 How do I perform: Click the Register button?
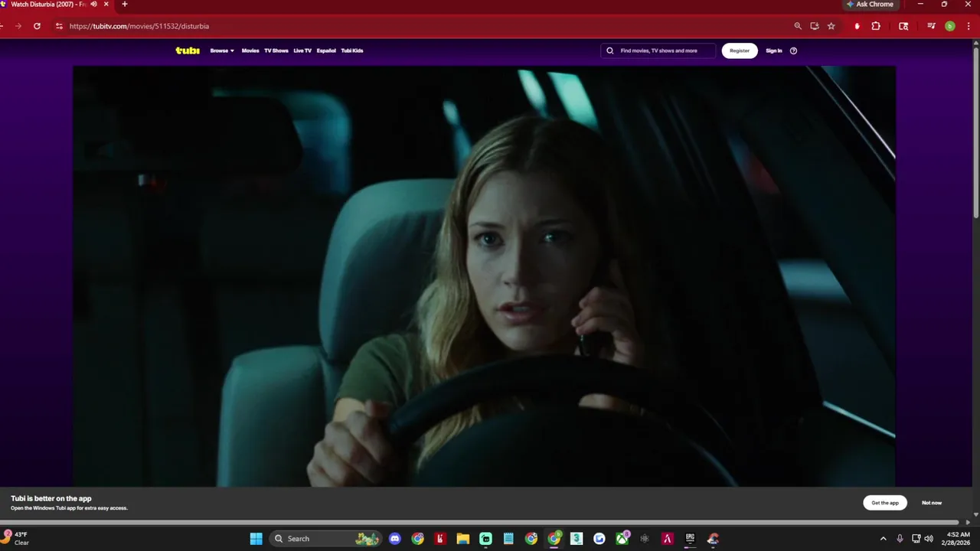coord(740,51)
